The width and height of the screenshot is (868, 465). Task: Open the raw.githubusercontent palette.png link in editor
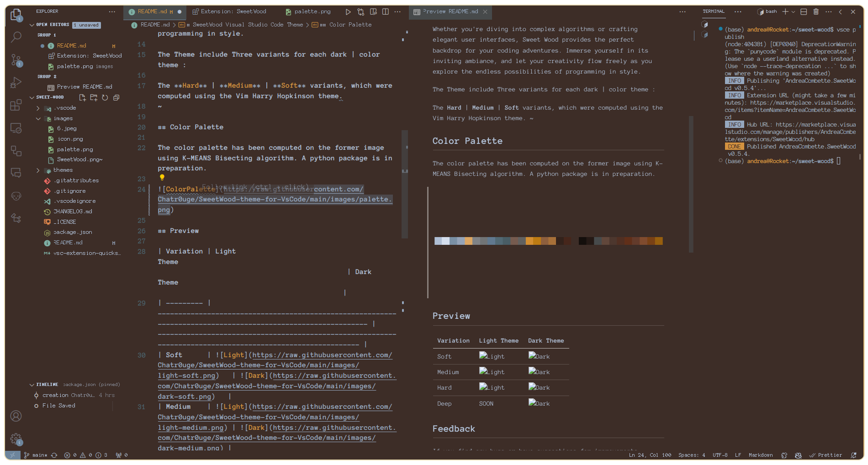click(x=275, y=199)
